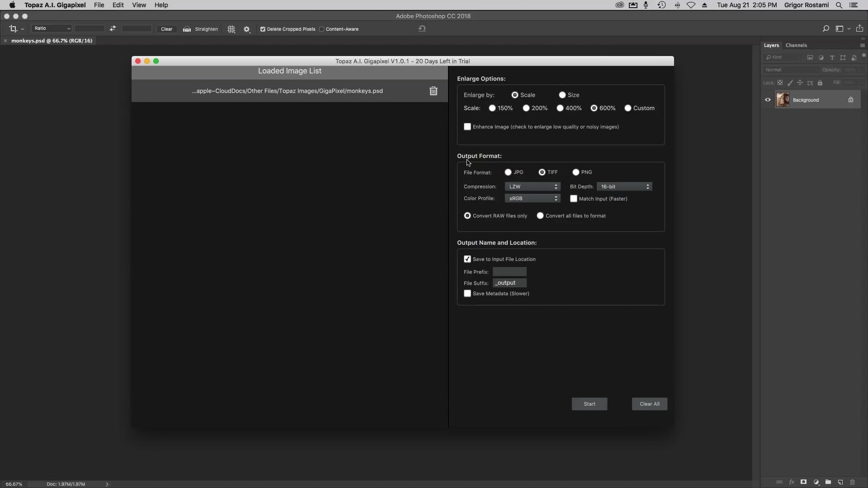The width and height of the screenshot is (868, 488).
Task: Select PNG file format
Action: click(576, 172)
